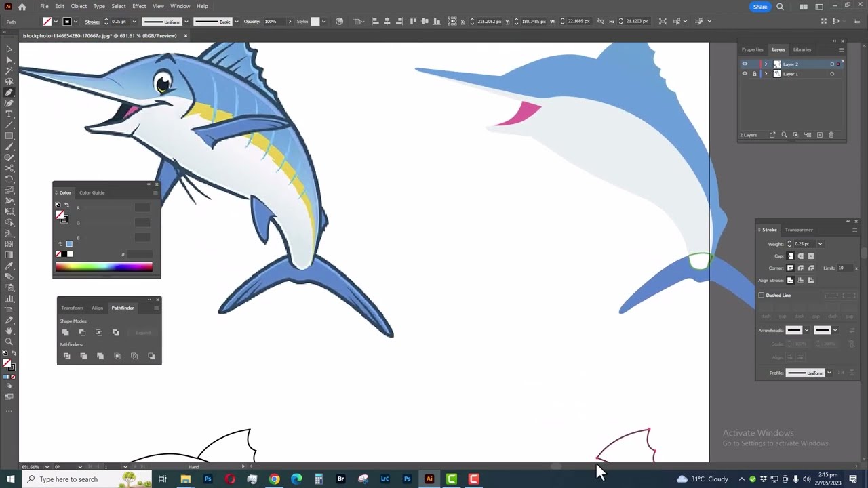Image resolution: width=868 pixels, height=488 pixels.
Task: Choose the Round Join corner option
Action: tap(801, 268)
